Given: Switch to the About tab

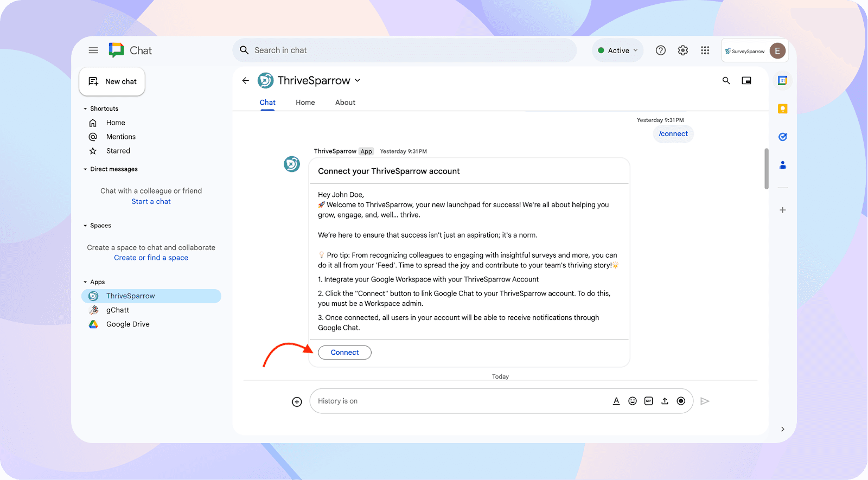Looking at the screenshot, I should 345,103.
